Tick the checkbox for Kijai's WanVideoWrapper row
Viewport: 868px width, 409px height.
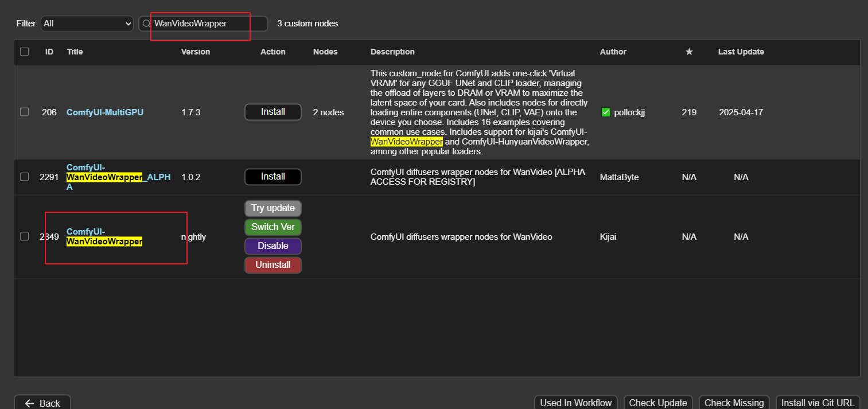coord(24,236)
